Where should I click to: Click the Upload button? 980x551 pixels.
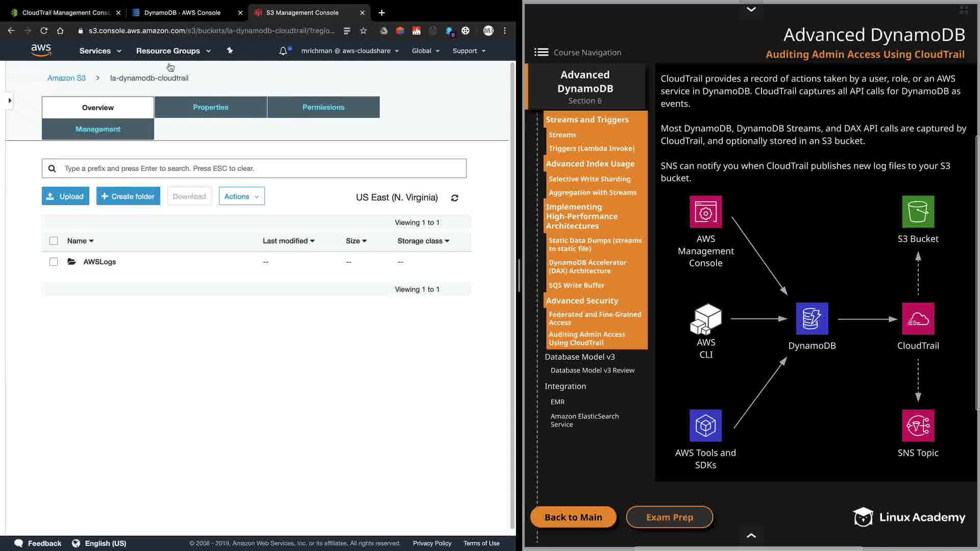[x=65, y=196]
